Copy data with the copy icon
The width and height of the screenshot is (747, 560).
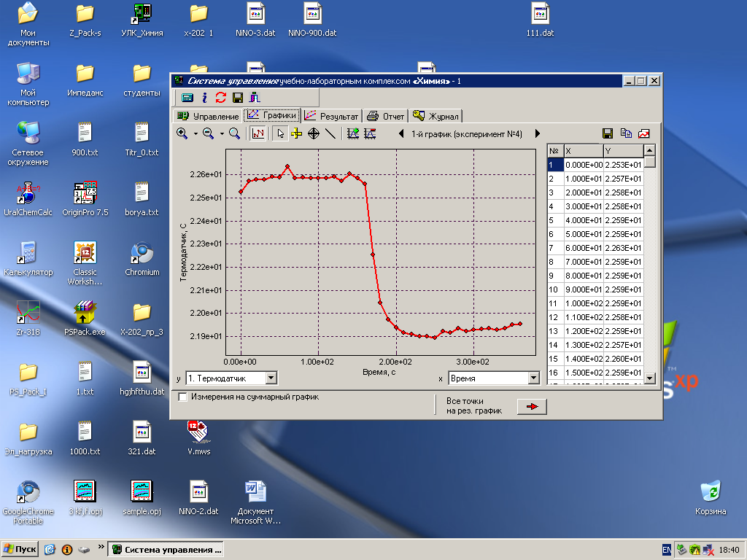[x=626, y=134]
